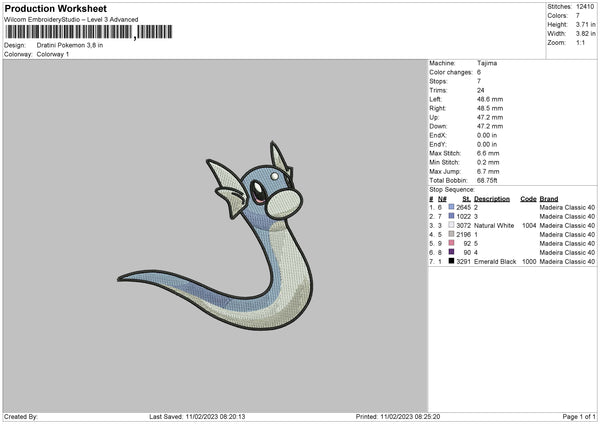Select the pink thread swatch in row 5
The height and width of the screenshot is (424, 600).
click(x=451, y=243)
